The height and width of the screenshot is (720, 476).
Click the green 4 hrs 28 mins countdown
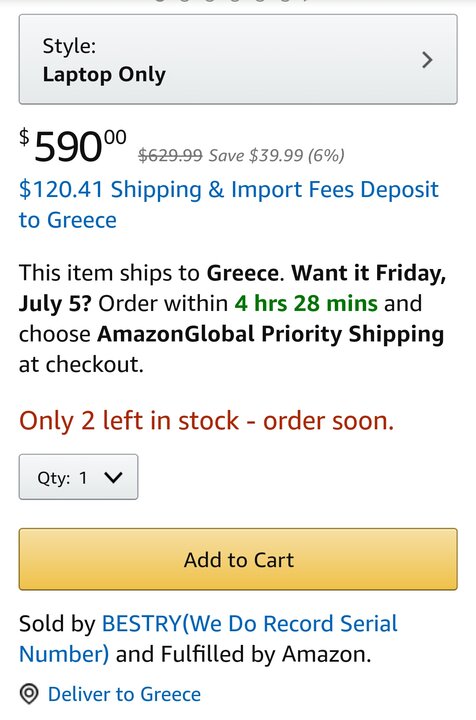(306, 304)
